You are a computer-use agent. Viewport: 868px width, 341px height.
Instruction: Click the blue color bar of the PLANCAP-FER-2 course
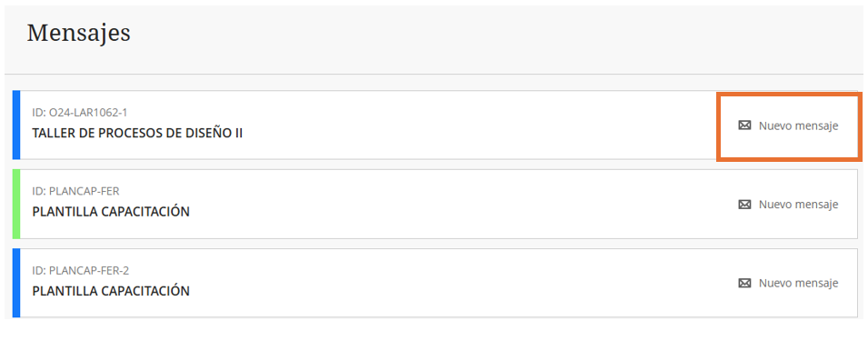16,283
